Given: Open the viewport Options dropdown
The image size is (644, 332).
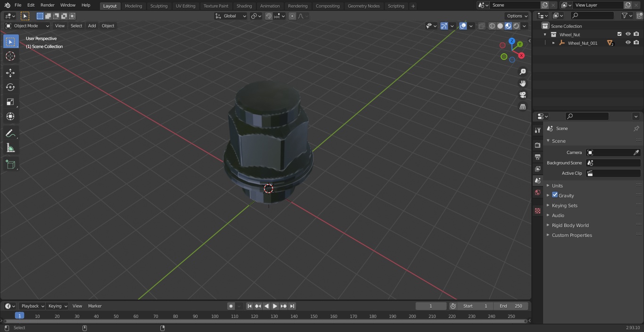Looking at the screenshot, I should tap(517, 16).
